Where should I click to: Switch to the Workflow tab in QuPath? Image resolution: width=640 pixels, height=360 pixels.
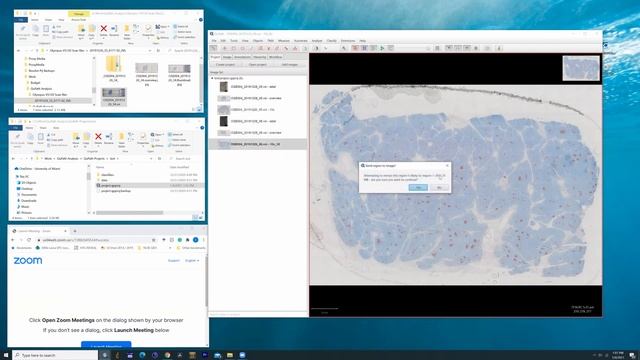point(276,57)
